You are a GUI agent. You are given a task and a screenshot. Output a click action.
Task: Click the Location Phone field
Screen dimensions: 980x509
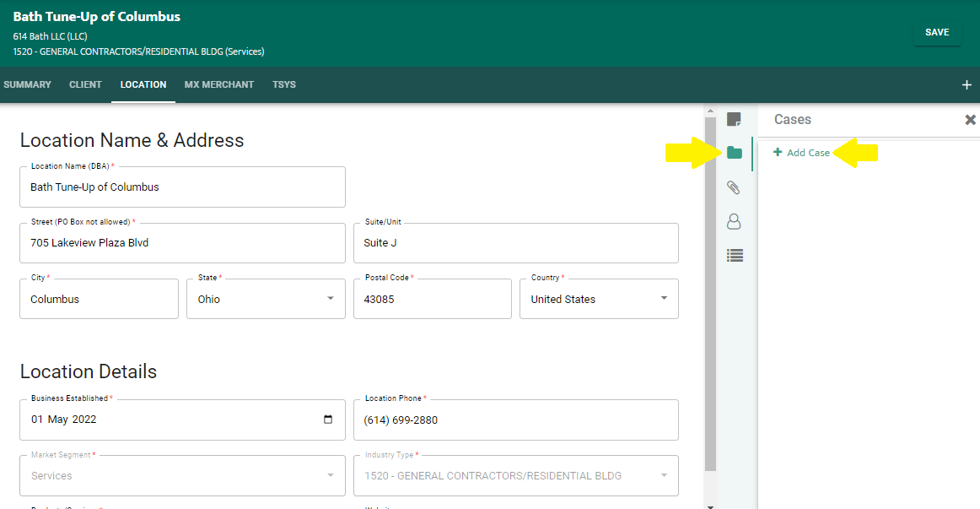[x=515, y=420]
